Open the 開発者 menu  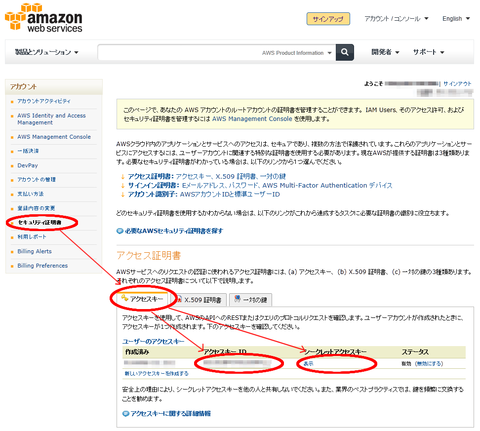click(385, 52)
